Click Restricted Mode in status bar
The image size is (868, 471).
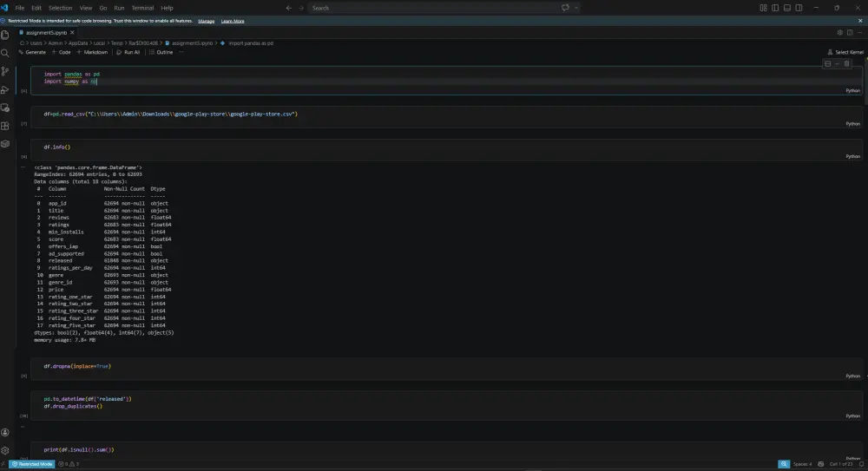coord(32,464)
